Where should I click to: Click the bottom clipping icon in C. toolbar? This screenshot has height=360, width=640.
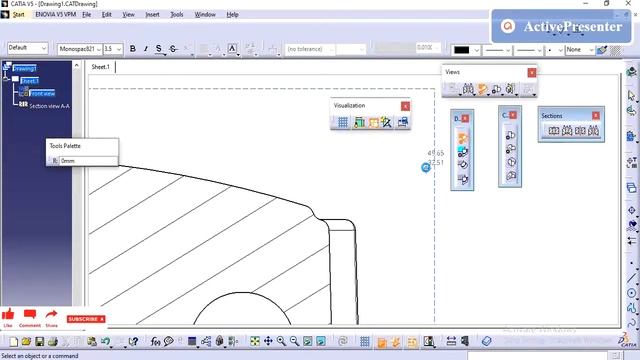click(x=510, y=176)
